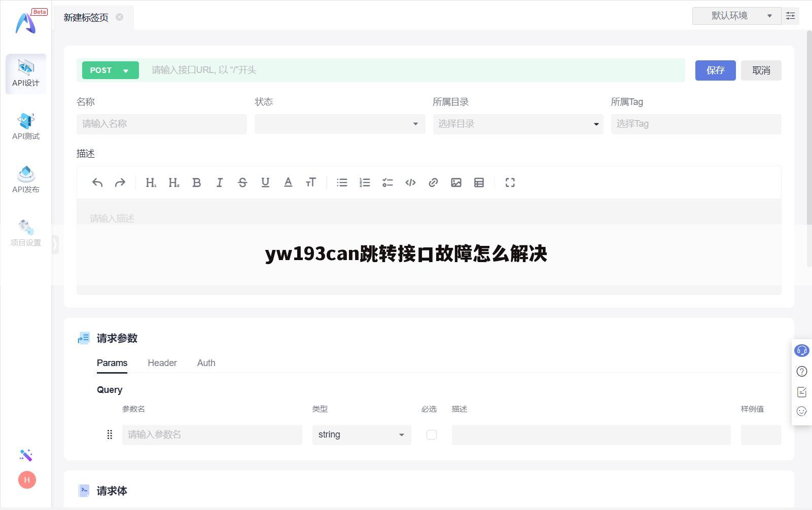Click the 请求参数 section icon

tap(84, 338)
